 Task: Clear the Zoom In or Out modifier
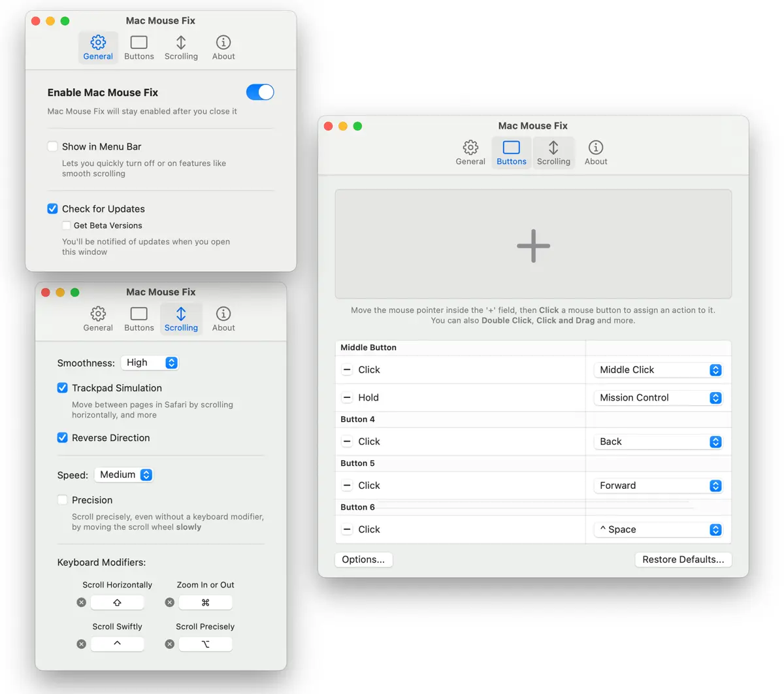pos(169,603)
